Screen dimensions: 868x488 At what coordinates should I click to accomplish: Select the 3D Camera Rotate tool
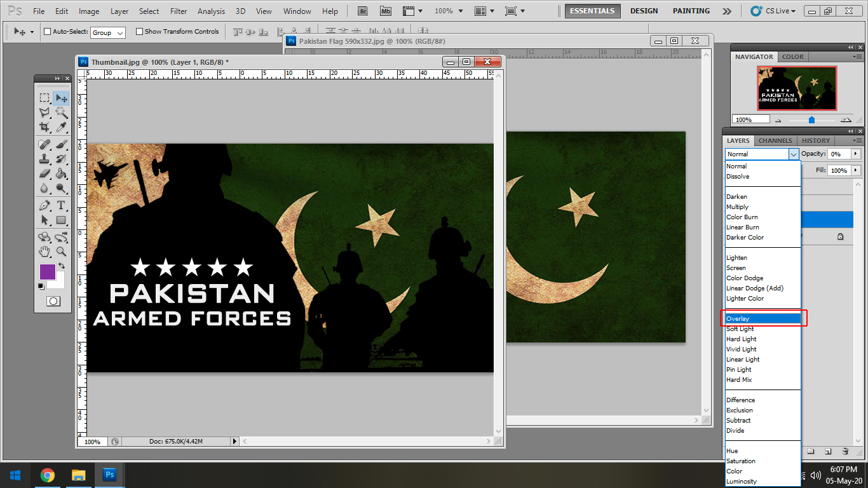62,237
